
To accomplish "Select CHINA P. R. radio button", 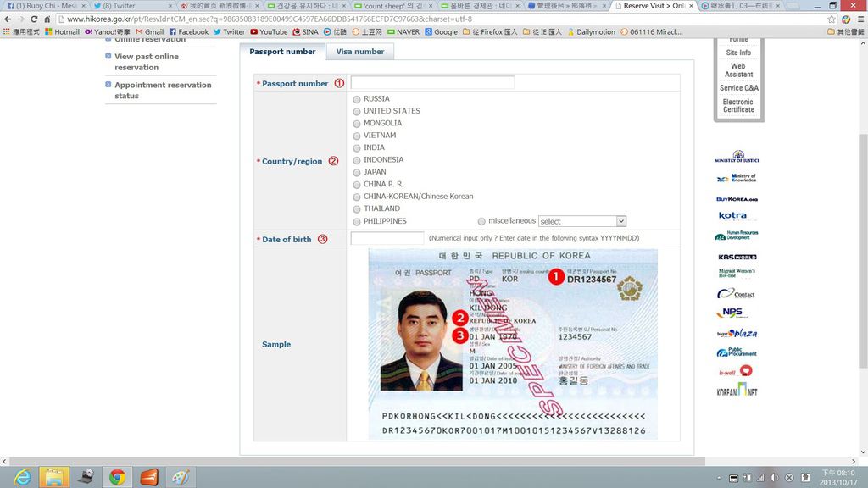I will click(357, 185).
